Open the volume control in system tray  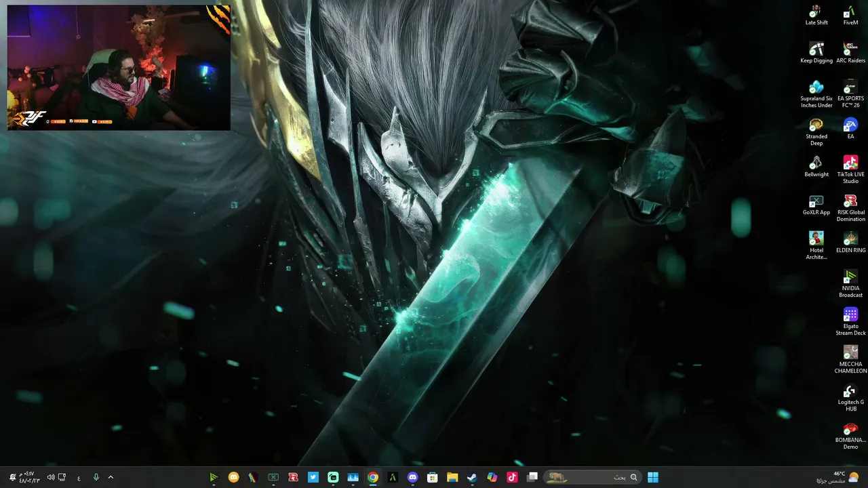pos(50,477)
